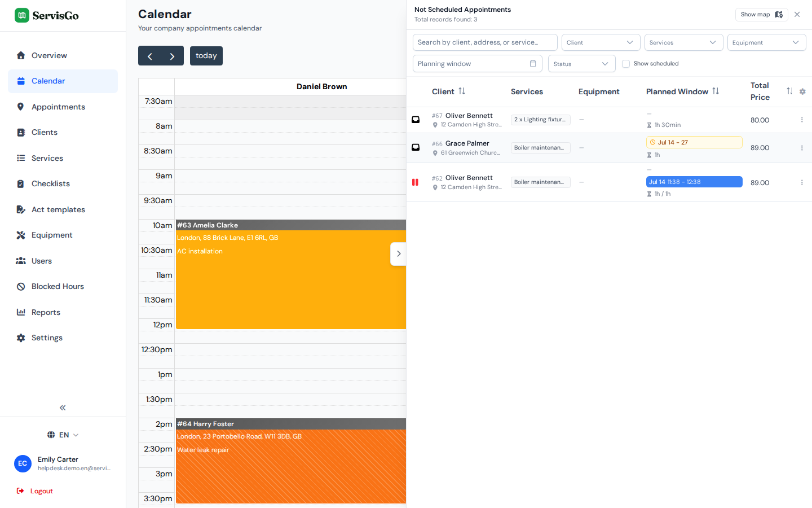Click the table settings gear icon
The width and height of the screenshot is (812, 508).
[802, 91]
